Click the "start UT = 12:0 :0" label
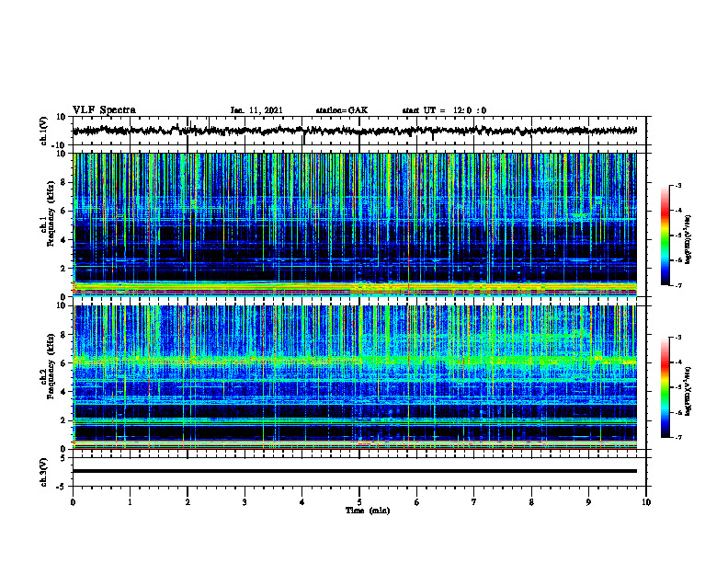728x563 pixels. 444,110
